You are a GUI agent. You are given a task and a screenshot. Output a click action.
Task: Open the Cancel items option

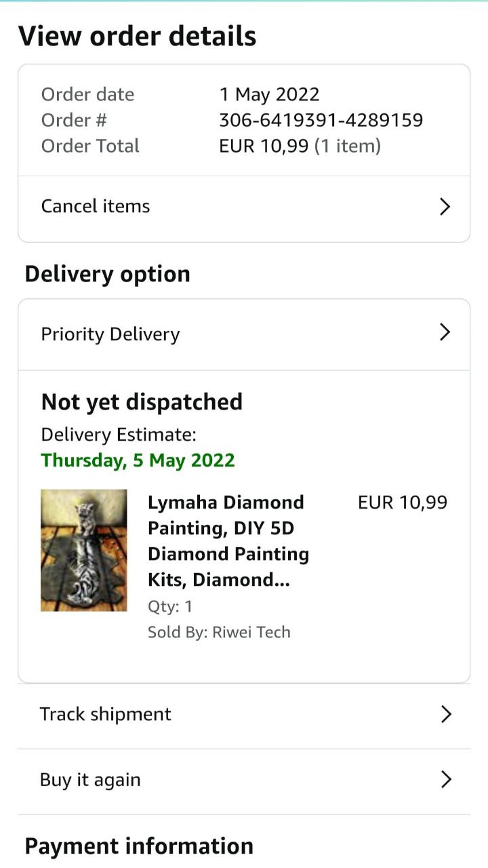96,206
